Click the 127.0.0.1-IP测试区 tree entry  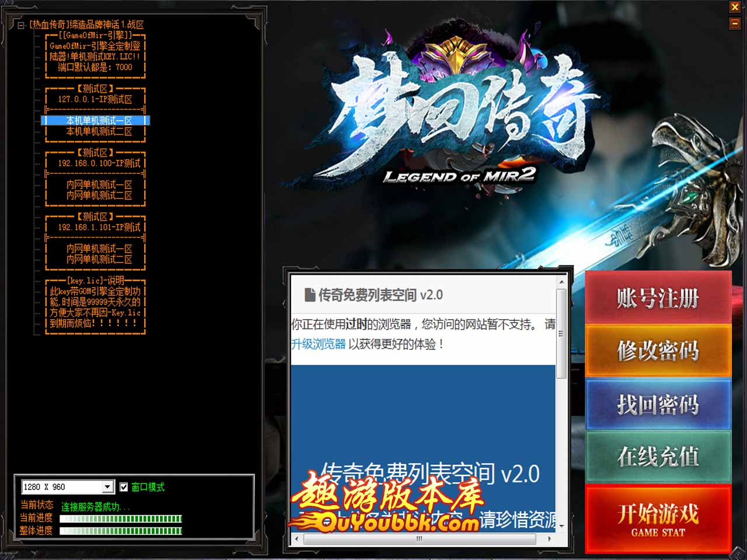click(x=95, y=99)
